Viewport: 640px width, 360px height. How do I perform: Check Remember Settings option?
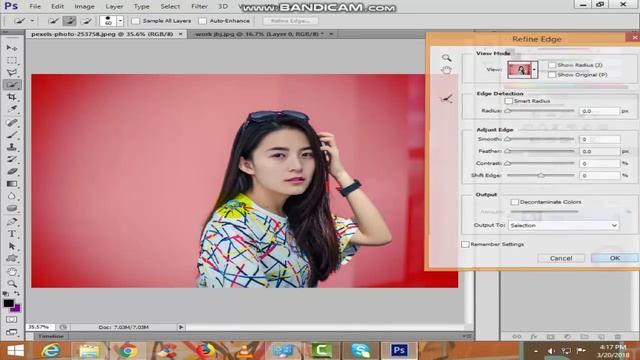pyautogui.click(x=465, y=244)
